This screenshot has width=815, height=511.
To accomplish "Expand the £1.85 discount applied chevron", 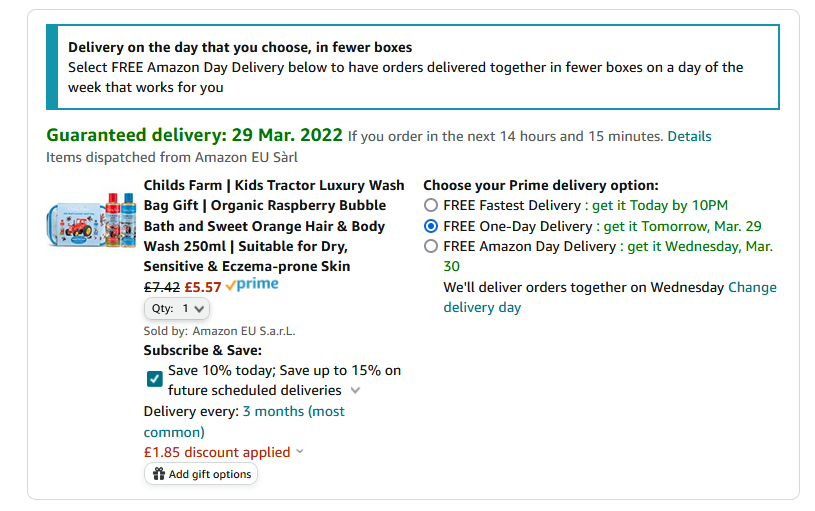I will [x=300, y=451].
